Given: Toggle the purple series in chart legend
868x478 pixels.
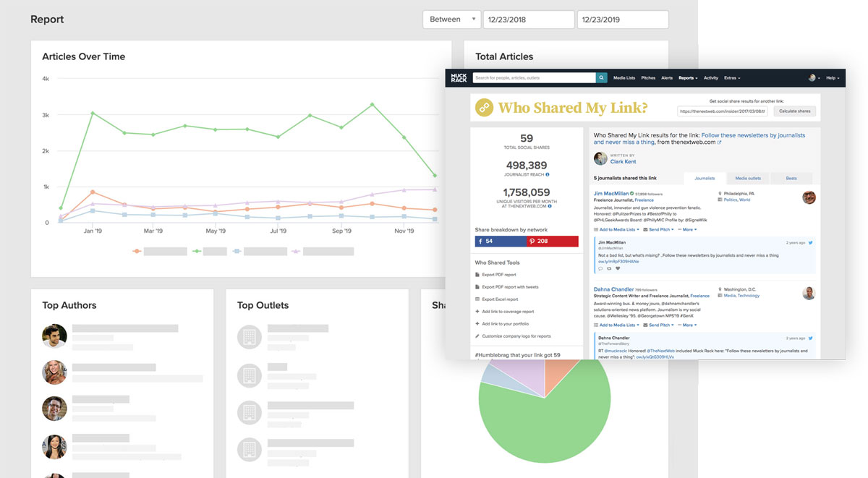Looking at the screenshot, I should pyautogui.click(x=296, y=252).
